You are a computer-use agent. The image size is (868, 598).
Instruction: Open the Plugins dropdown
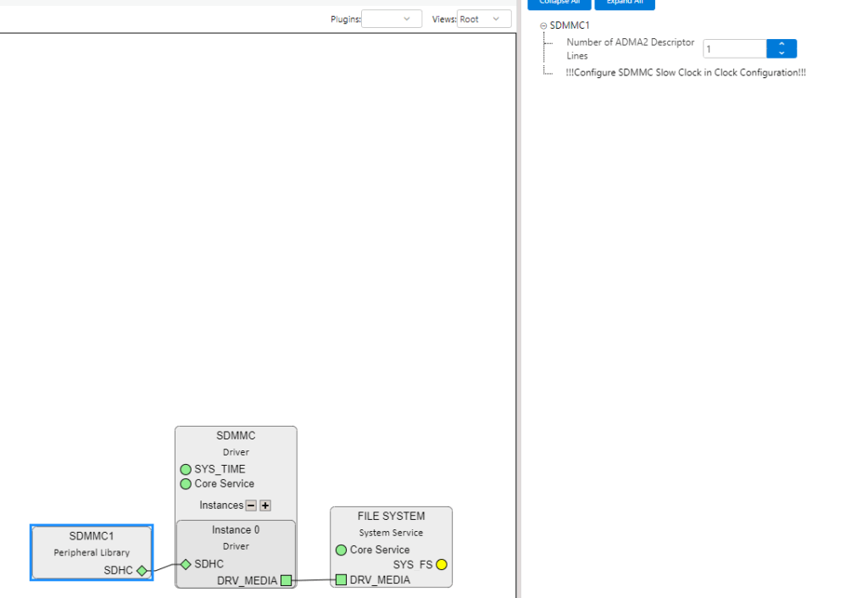pos(392,19)
